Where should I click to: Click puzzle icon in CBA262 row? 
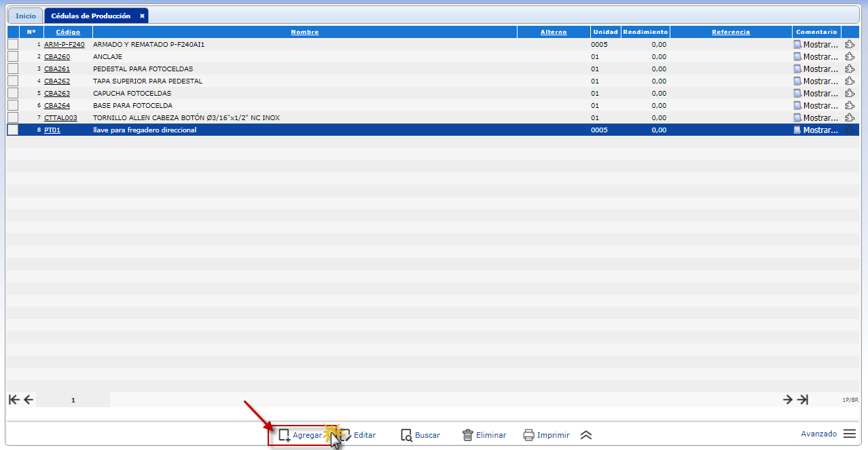850,81
